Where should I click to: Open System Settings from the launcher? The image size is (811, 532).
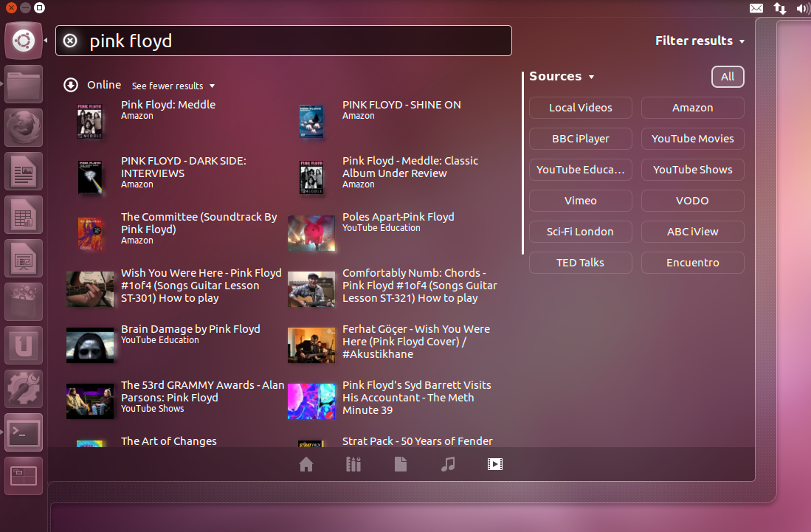(x=24, y=388)
